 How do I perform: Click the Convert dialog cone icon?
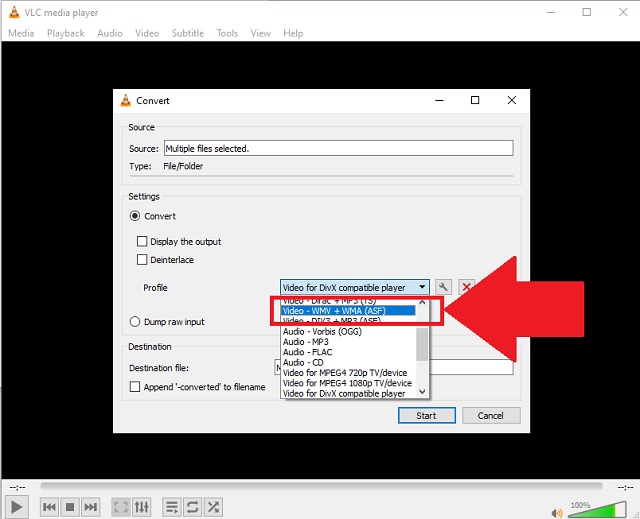[x=126, y=100]
